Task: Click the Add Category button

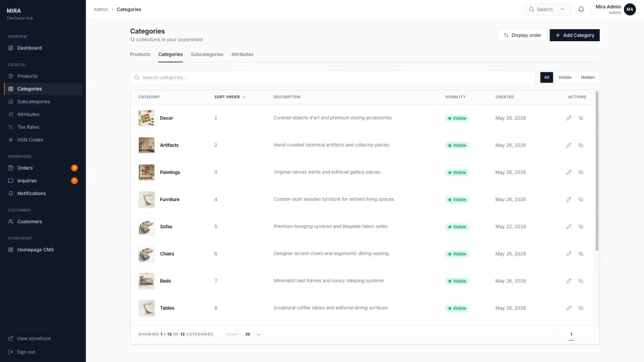Action: (575, 35)
